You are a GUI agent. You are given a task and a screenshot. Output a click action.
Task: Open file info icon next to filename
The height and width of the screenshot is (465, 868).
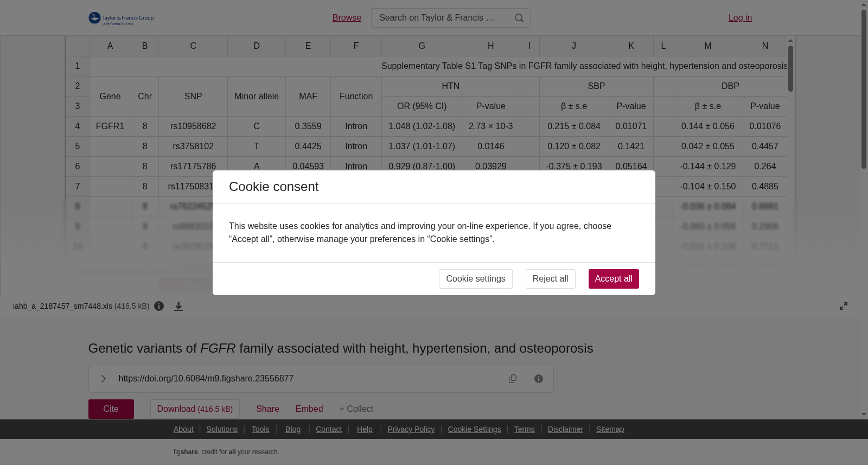[x=159, y=306]
